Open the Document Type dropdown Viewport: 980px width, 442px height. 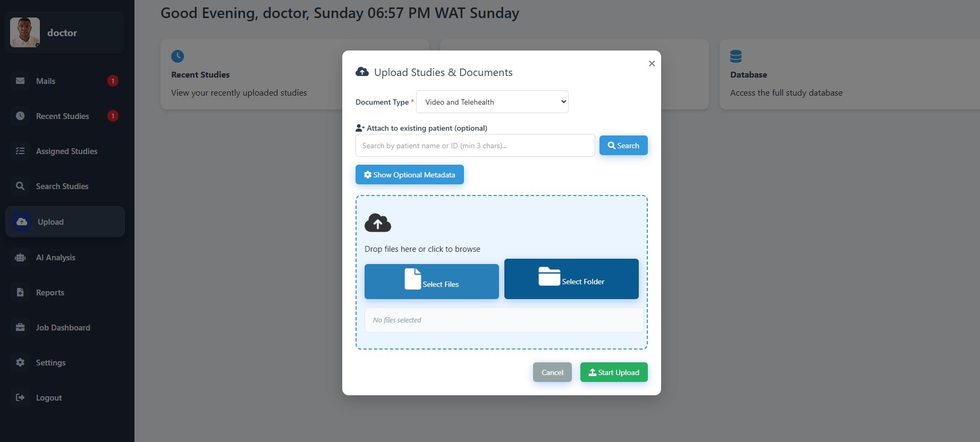click(x=492, y=102)
